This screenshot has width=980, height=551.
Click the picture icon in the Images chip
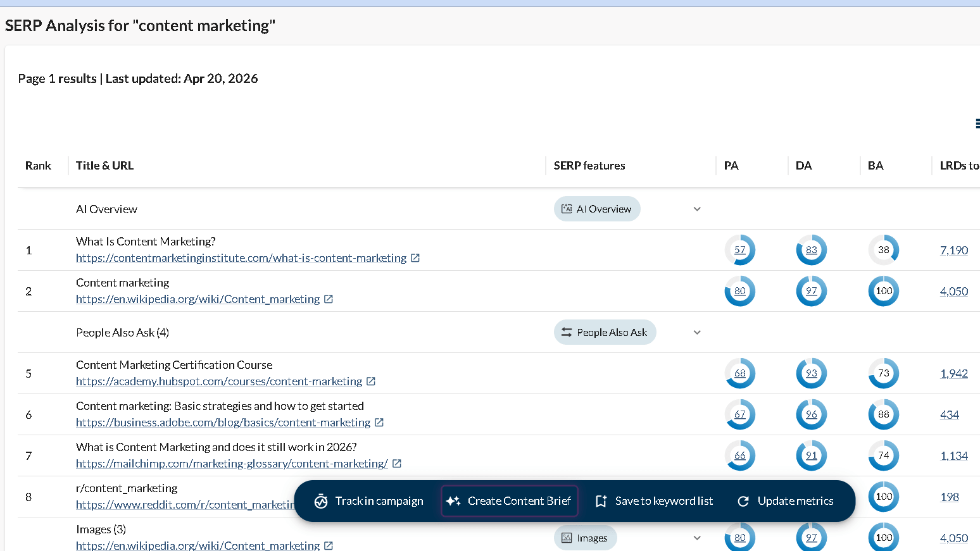(x=566, y=537)
